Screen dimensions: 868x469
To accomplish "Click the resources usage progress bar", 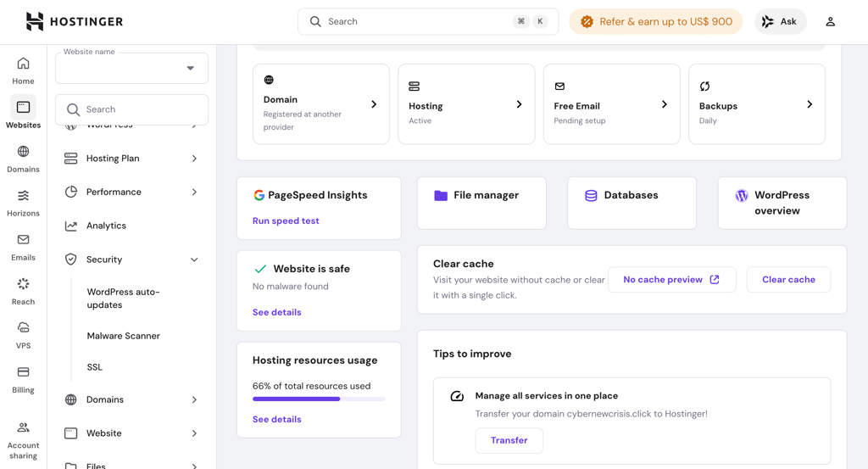I will (x=319, y=399).
